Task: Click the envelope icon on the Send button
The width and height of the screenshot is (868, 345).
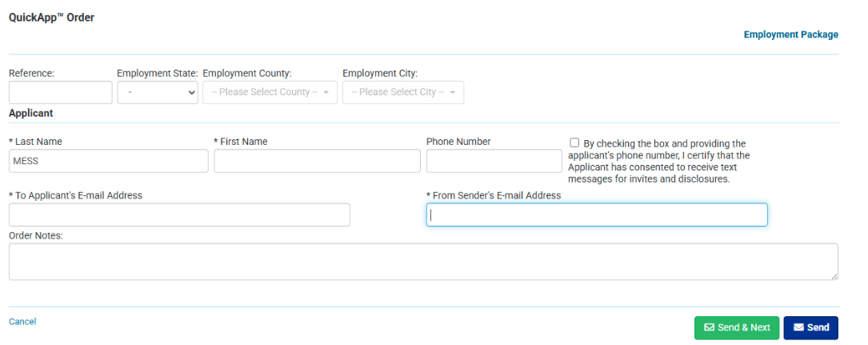Action: 798,327
